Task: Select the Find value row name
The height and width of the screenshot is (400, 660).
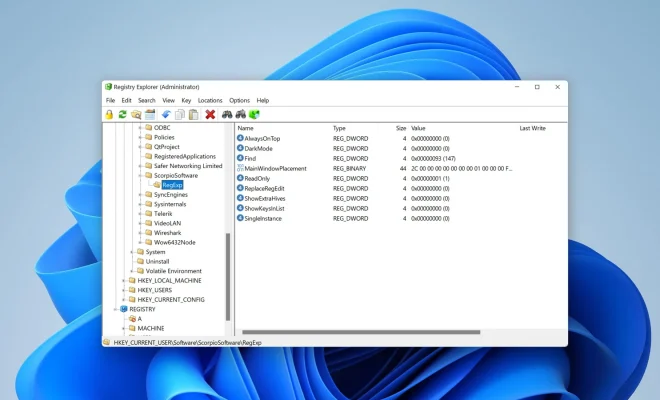Action: point(250,158)
